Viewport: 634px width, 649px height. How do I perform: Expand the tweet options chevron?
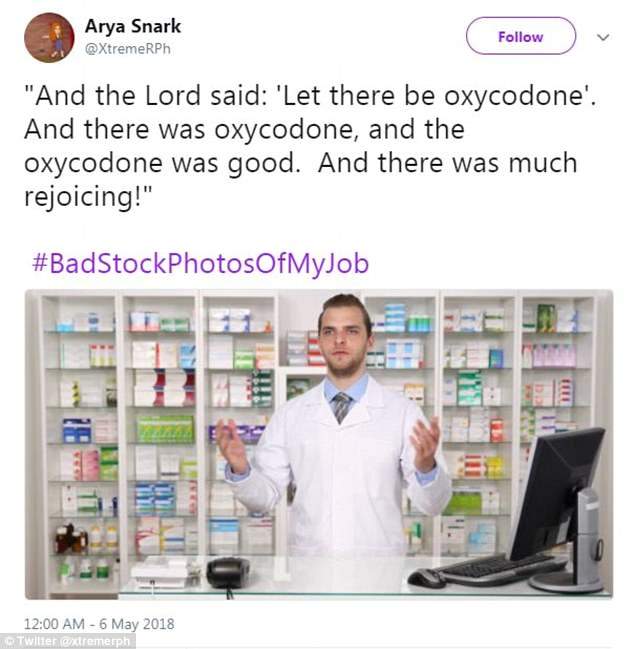tap(603, 37)
